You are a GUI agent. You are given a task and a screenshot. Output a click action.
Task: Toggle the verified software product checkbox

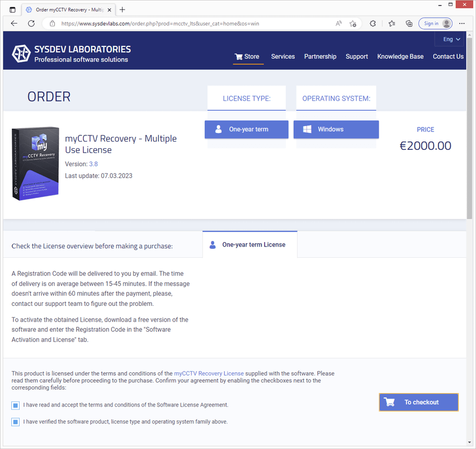(x=16, y=422)
